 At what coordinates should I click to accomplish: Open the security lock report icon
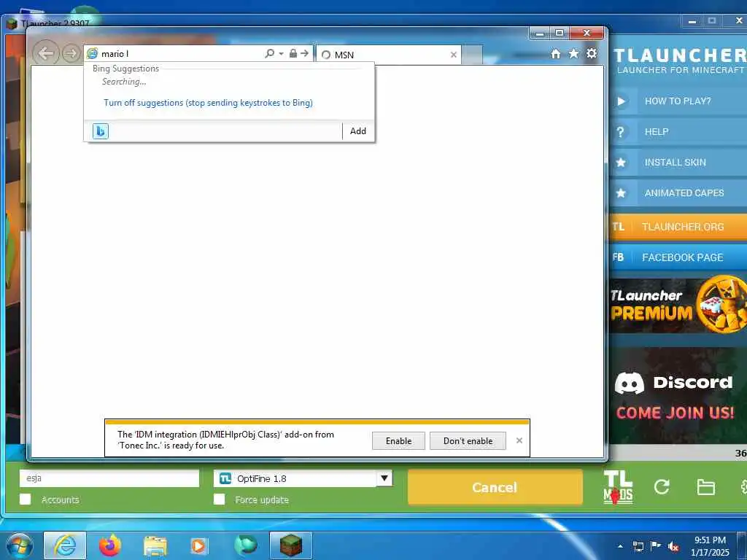[293, 53]
